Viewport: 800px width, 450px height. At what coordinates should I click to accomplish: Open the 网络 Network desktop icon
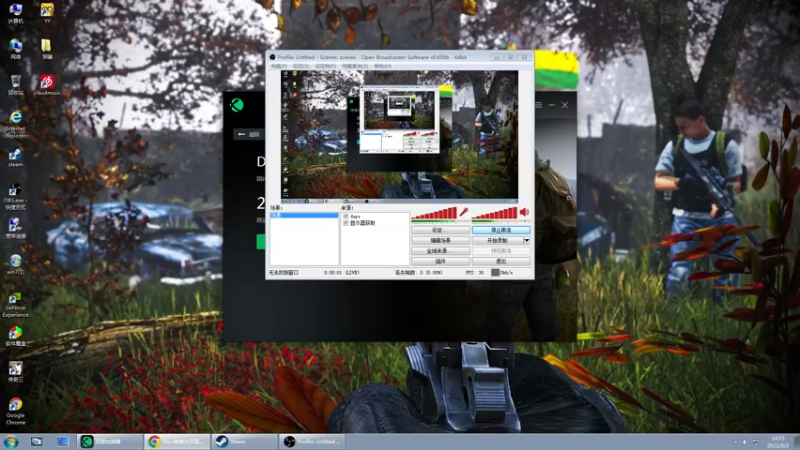pyautogui.click(x=15, y=49)
